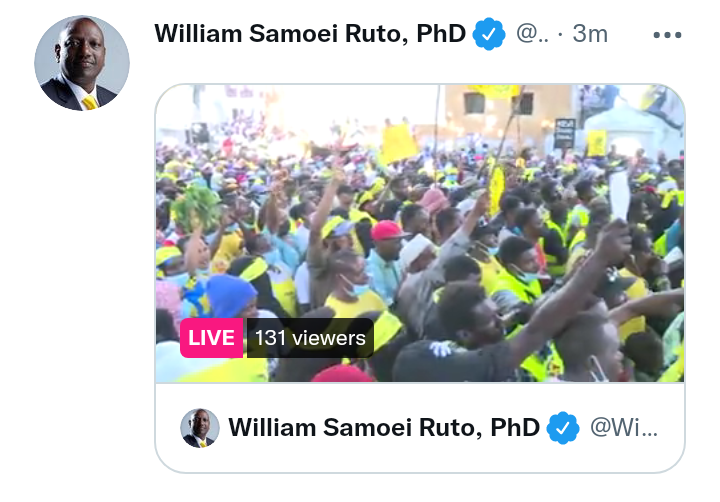The image size is (720, 502).
Task: Click the @Wi... handle in the quoted card
Action: click(624, 428)
